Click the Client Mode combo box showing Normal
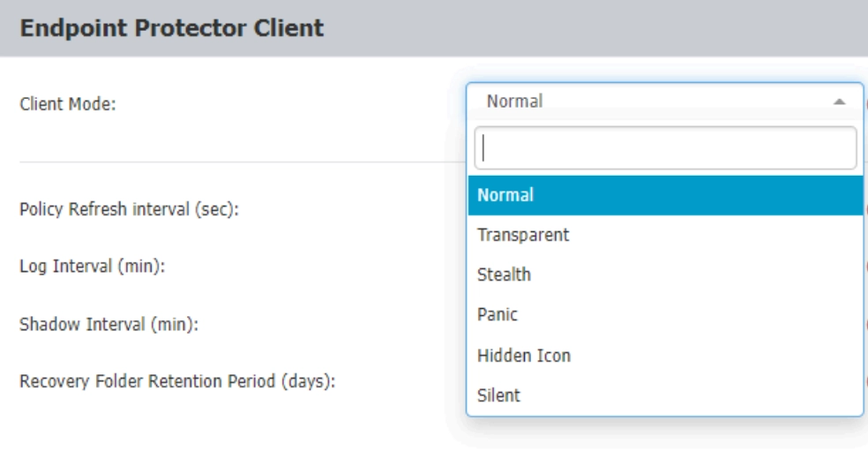This screenshot has width=868, height=459. (665, 102)
